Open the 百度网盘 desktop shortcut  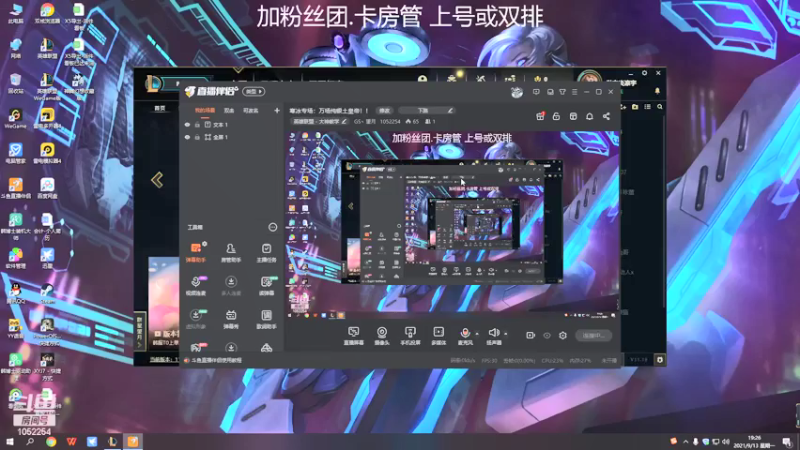tap(47, 188)
